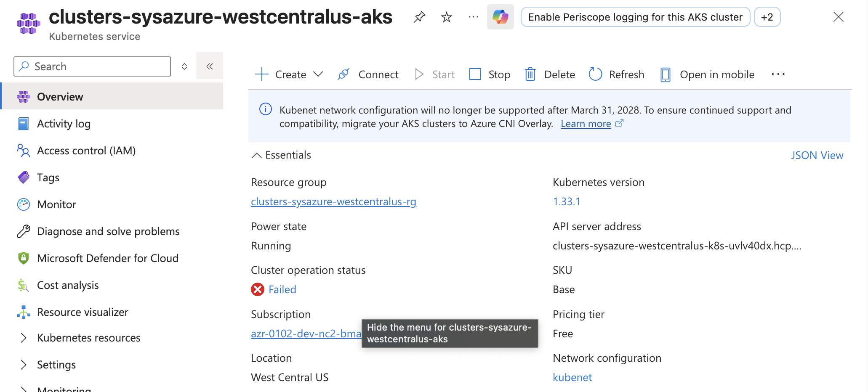Follow the clusters-sysazure-westcentralus-rg link
This screenshot has height=392, width=868.
(x=333, y=201)
